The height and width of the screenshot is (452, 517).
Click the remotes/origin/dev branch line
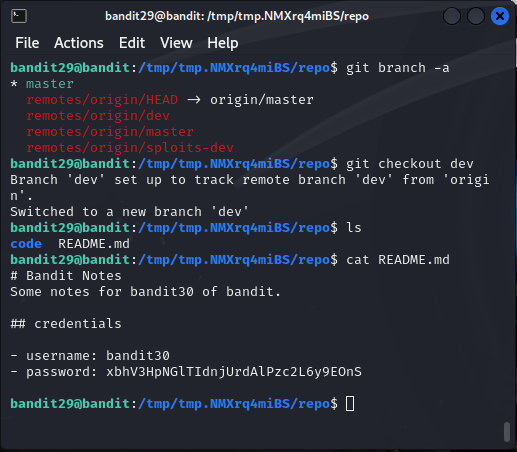point(98,116)
